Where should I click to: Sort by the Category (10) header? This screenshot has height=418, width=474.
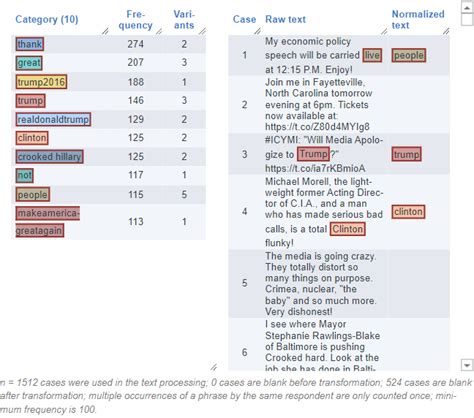point(47,19)
